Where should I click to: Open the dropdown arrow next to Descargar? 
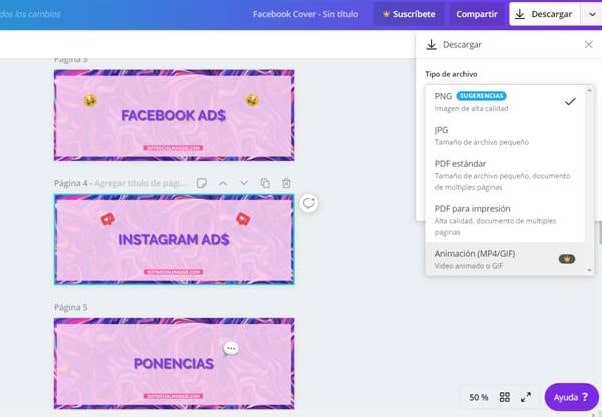coord(592,14)
